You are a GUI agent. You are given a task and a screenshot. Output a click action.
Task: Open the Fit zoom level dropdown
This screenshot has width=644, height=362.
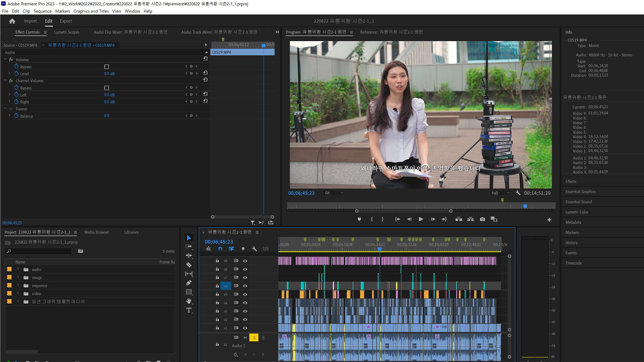(x=334, y=193)
